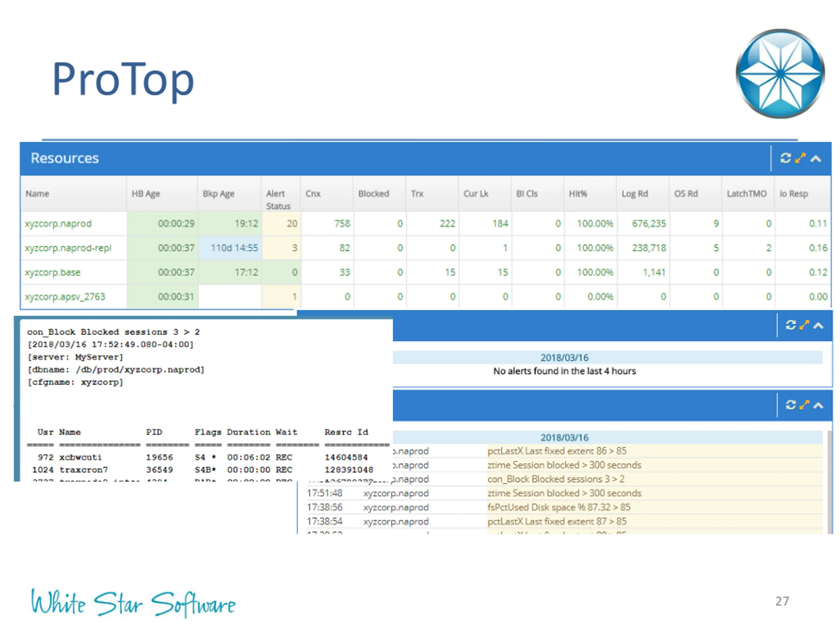Image resolution: width=840 pixels, height=630 pixels.
Task: Collapse the no-alerts-found panel chevron
Action: pyautogui.click(x=818, y=326)
